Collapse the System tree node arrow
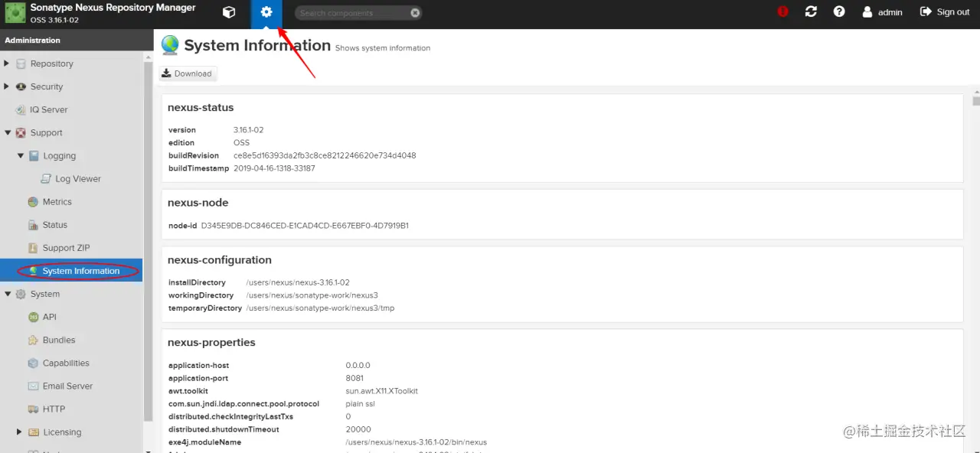 (8, 294)
